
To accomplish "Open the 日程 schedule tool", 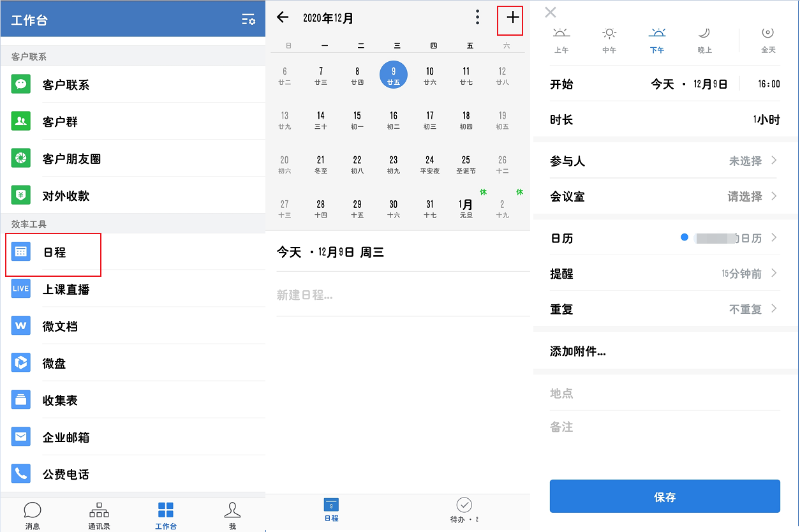I will (54, 253).
